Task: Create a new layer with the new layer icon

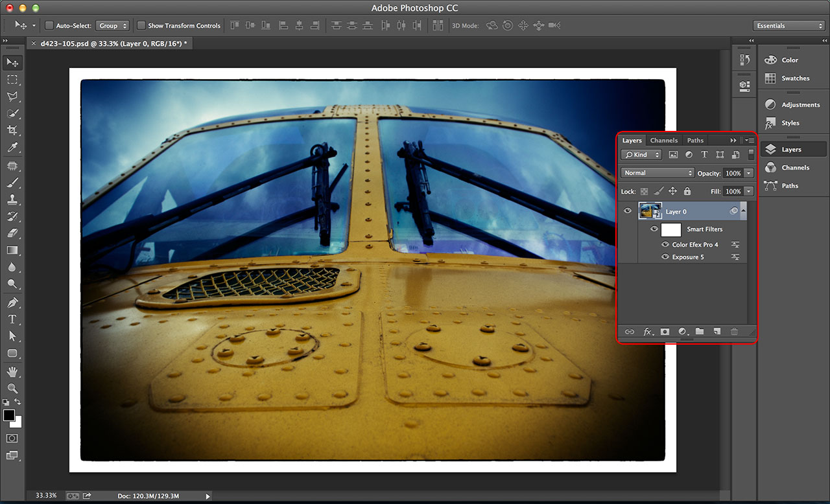Action: point(717,332)
